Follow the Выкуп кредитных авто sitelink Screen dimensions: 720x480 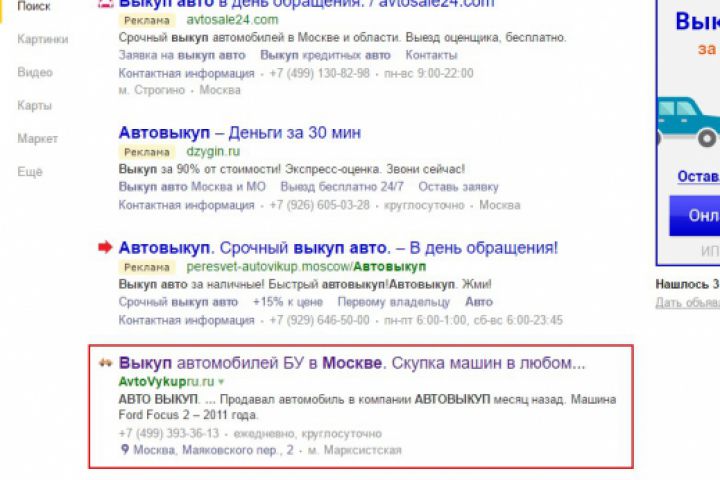[x=325, y=55]
